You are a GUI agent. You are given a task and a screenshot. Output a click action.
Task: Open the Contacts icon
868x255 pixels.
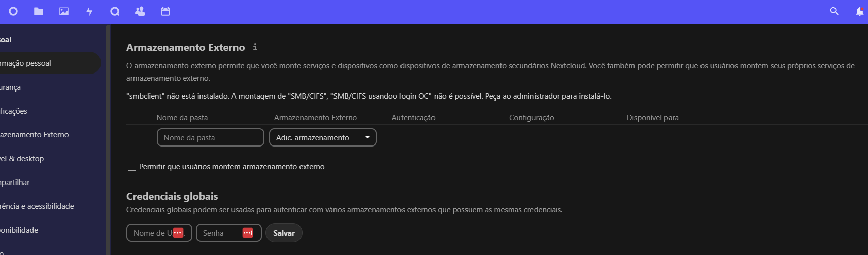[140, 11]
